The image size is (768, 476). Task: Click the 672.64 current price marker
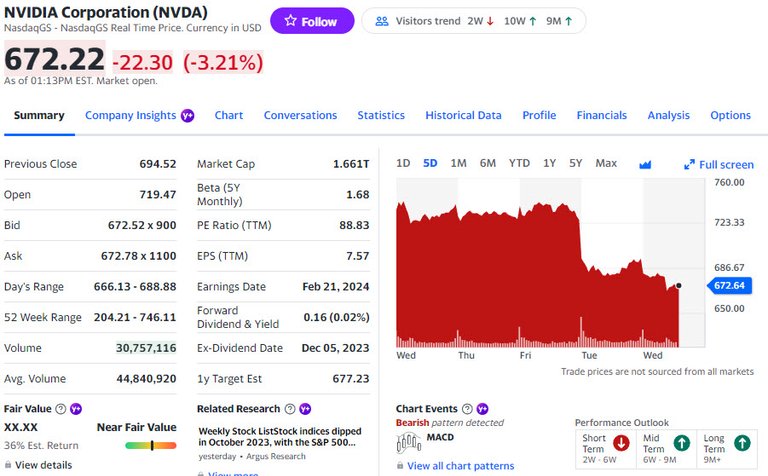(729, 286)
